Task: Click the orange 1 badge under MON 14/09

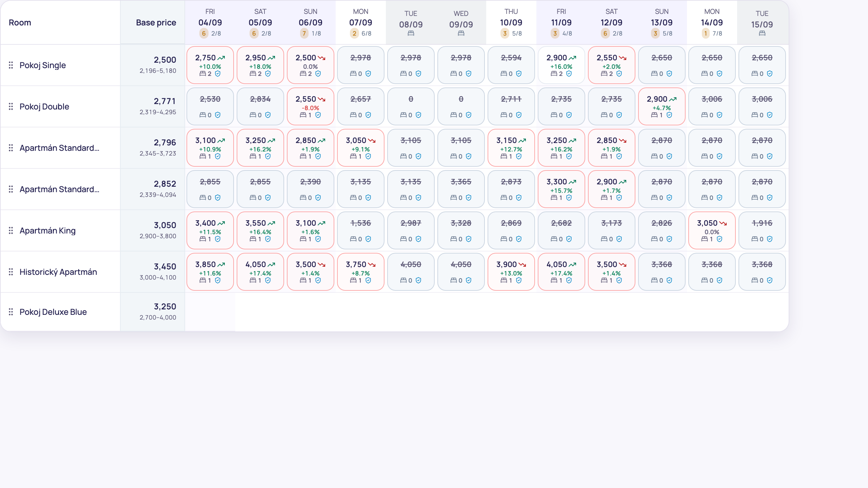Action: pyautogui.click(x=706, y=33)
